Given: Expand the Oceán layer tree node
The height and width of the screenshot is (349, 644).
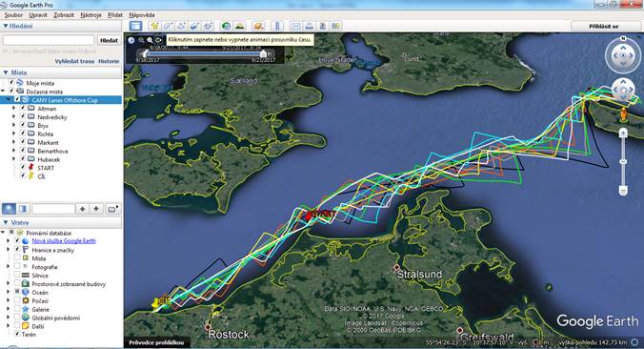Looking at the screenshot, I should [8, 293].
